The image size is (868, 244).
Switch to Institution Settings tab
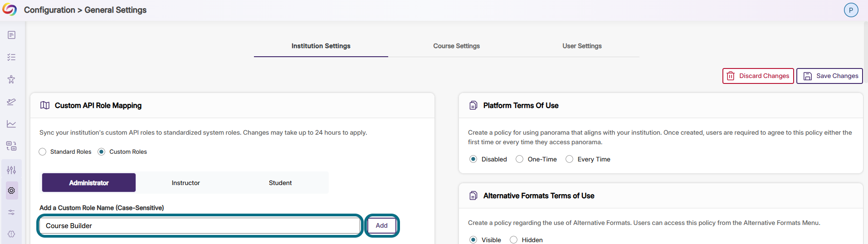(321, 46)
